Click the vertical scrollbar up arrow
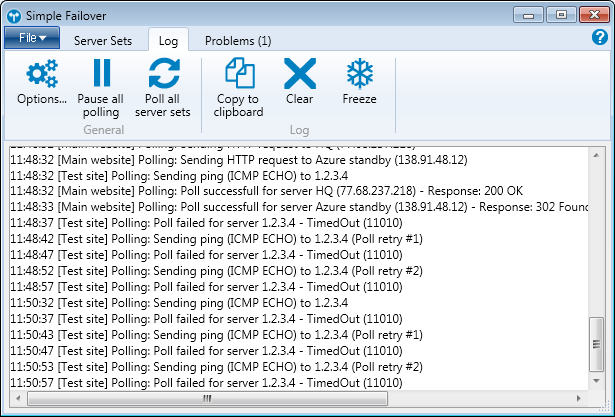The image size is (615, 417). pyautogui.click(x=598, y=153)
